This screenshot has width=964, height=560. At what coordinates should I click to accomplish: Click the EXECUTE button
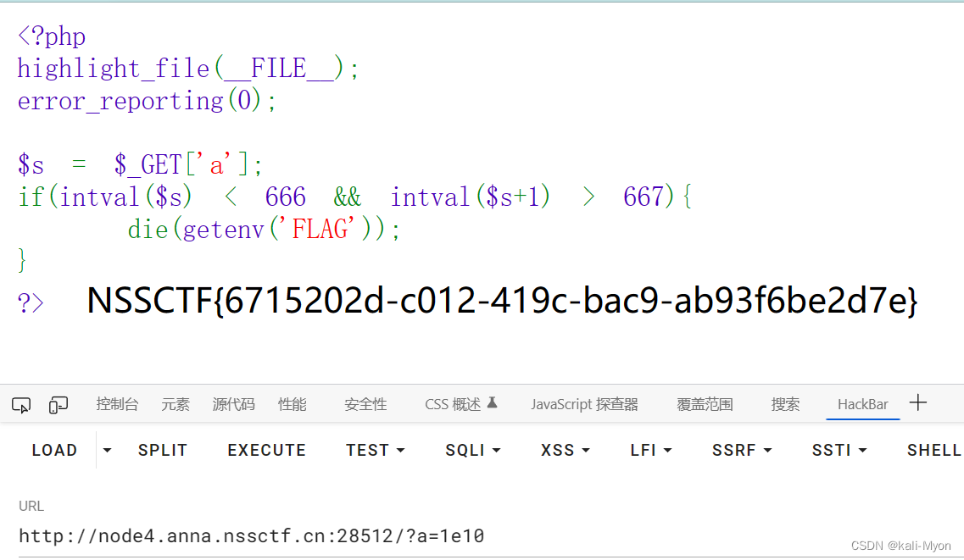267,450
